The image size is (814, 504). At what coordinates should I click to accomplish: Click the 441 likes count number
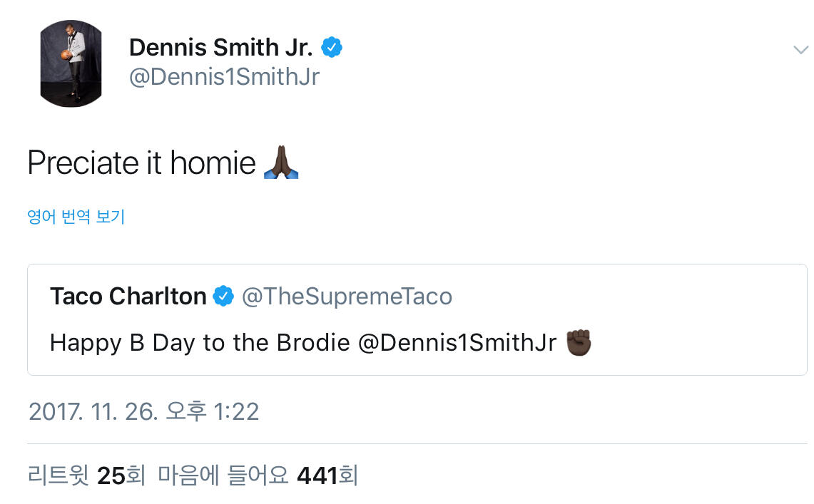pyautogui.click(x=317, y=475)
